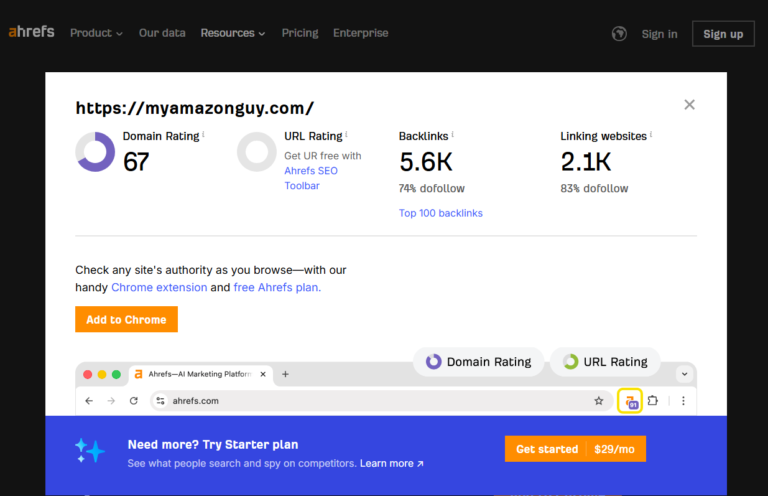Click the sparkle stars icon in banner

tap(90, 450)
